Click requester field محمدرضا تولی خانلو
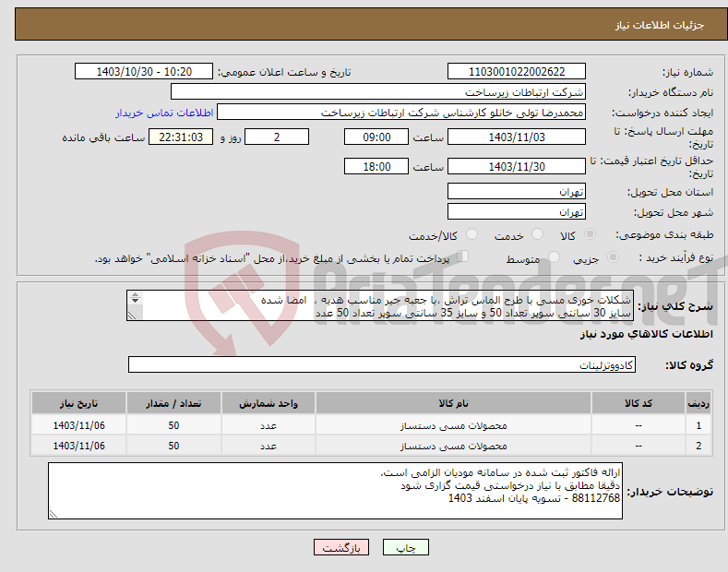This screenshot has height=572, width=728. point(401,113)
